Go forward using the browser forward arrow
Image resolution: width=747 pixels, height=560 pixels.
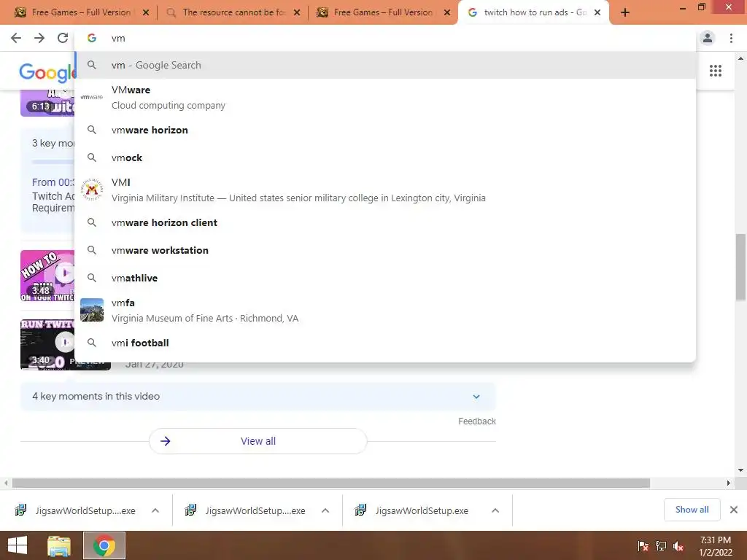pyautogui.click(x=39, y=38)
